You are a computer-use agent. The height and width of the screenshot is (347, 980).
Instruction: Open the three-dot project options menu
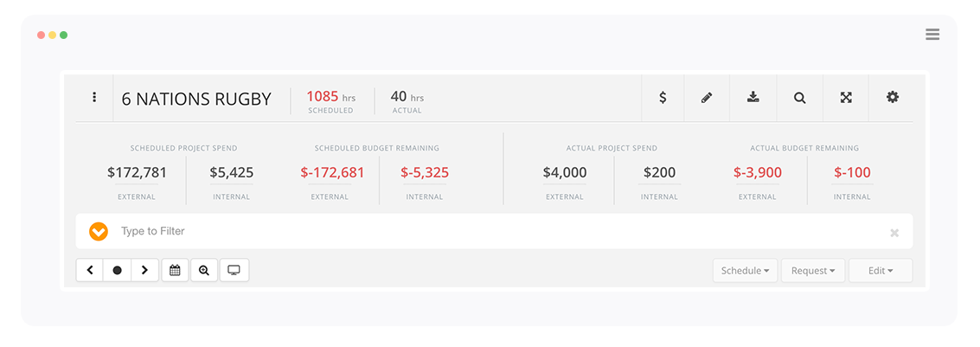coord(94,98)
